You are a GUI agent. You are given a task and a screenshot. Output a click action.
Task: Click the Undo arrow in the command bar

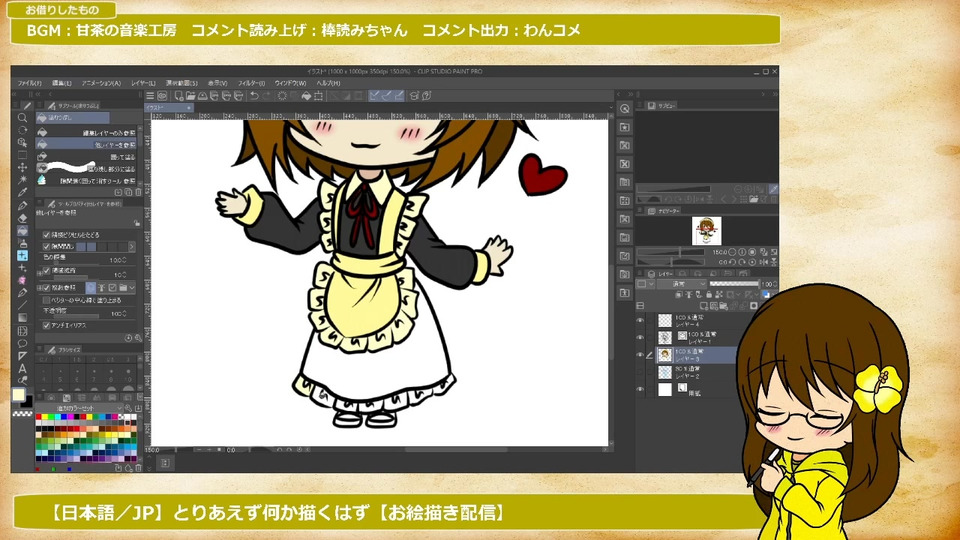[254, 96]
